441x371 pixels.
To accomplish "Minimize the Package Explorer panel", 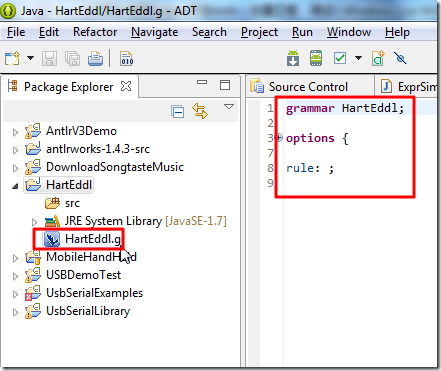I will click(202, 82).
